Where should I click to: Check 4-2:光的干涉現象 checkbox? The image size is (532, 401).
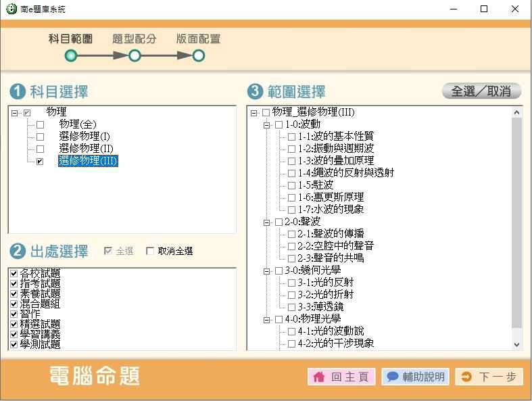291,344
